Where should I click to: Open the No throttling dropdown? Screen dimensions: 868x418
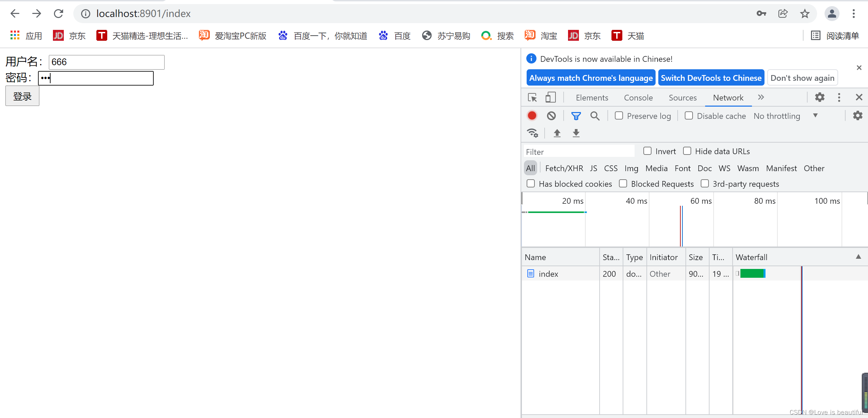tap(785, 116)
